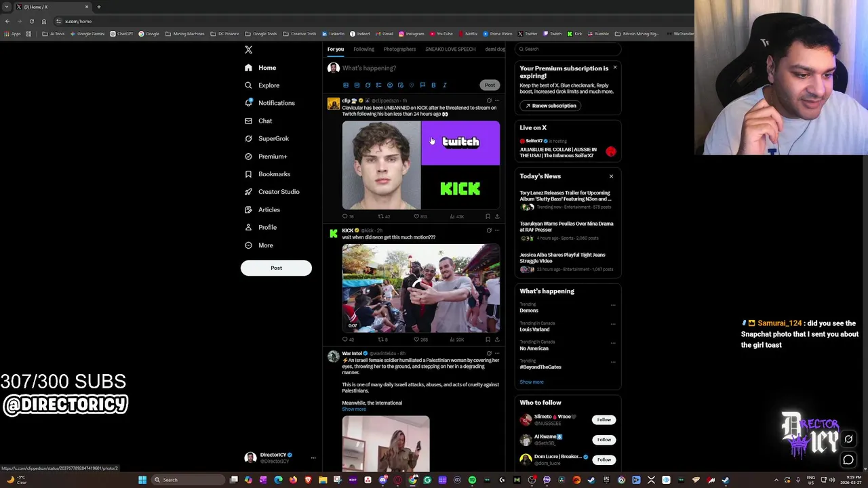Open Articles in the sidebar
Screen dimensions: 868x488
pos(262,209)
